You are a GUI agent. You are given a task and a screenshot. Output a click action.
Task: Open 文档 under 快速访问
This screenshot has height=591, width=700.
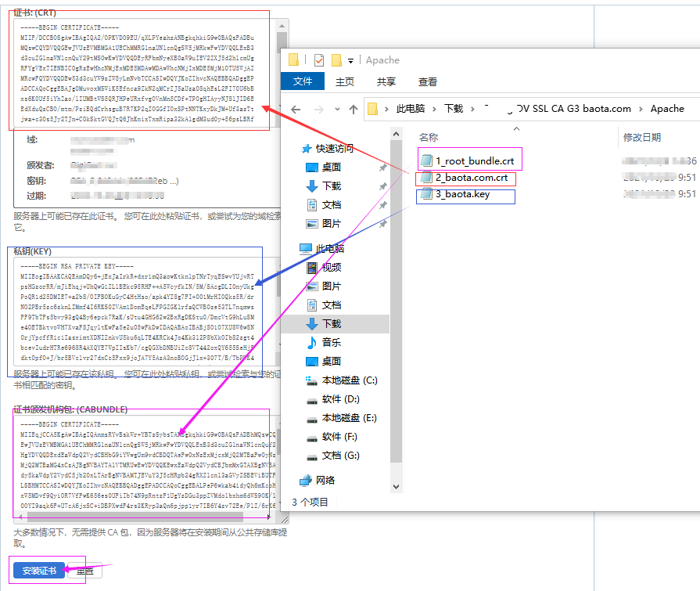pos(332,204)
